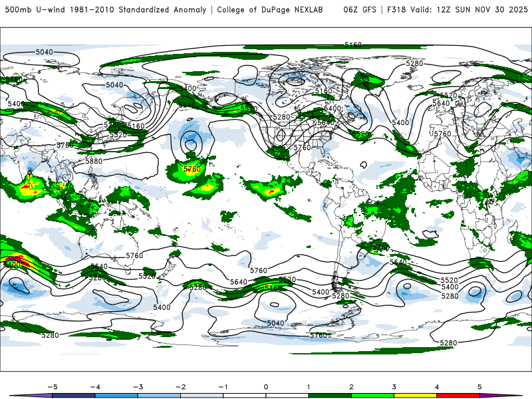Click the '5' color bar tick label

click(479, 387)
